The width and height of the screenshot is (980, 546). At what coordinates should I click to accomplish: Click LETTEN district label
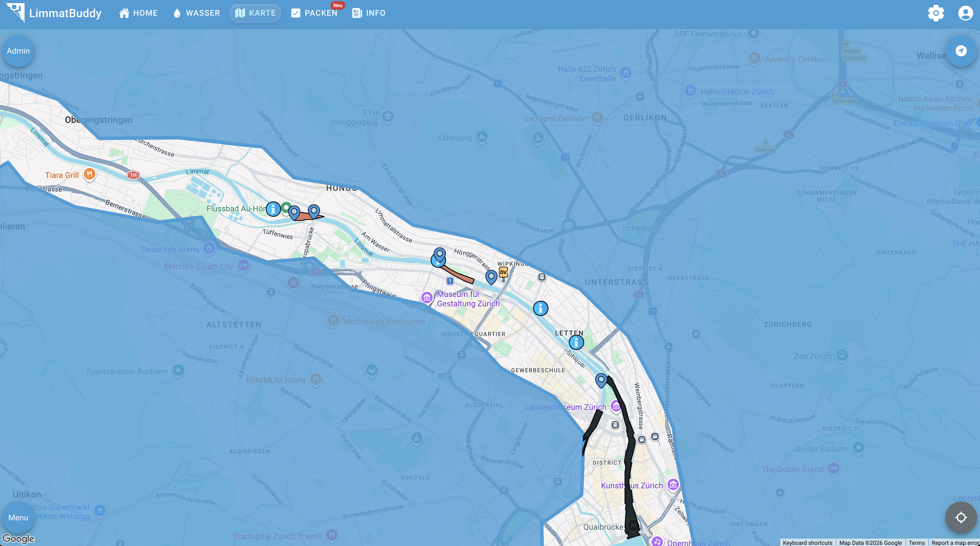click(x=569, y=333)
